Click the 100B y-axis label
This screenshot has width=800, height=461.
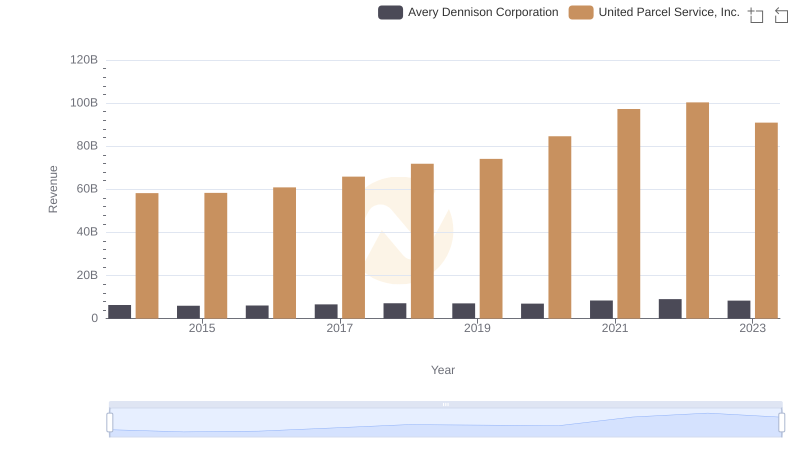(x=84, y=103)
